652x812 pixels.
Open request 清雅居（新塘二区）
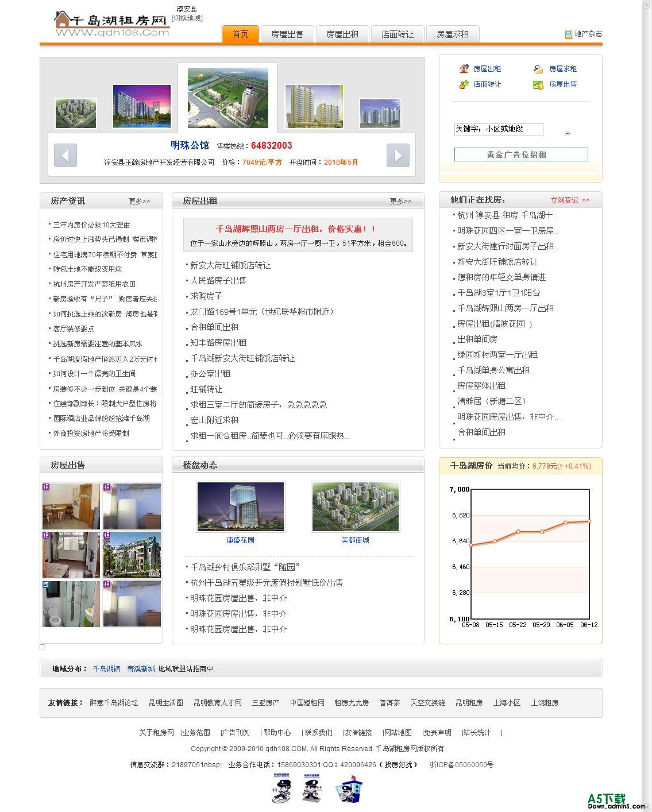pyautogui.click(x=492, y=401)
